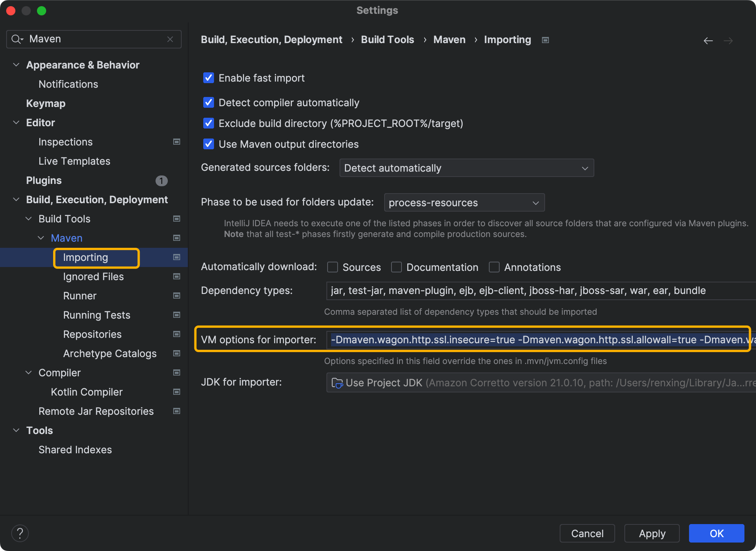Click Build, Execution, Deployment in the breadcrumb
Viewport: 756px width, 551px height.
pos(271,40)
